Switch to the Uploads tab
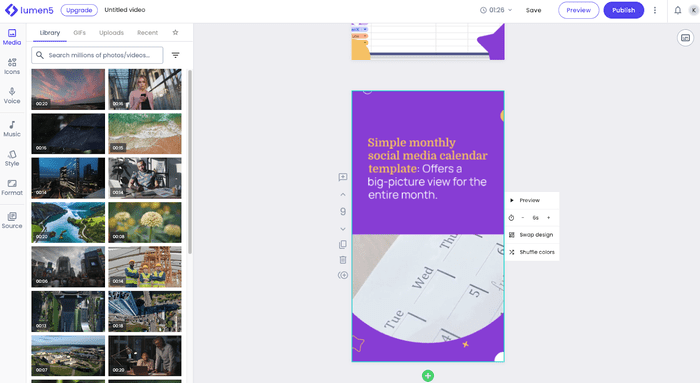 (111, 33)
